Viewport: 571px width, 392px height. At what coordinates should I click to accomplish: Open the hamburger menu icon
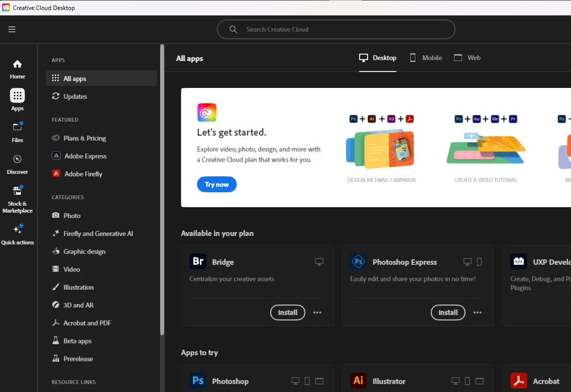pyautogui.click(x=12, y=29)
